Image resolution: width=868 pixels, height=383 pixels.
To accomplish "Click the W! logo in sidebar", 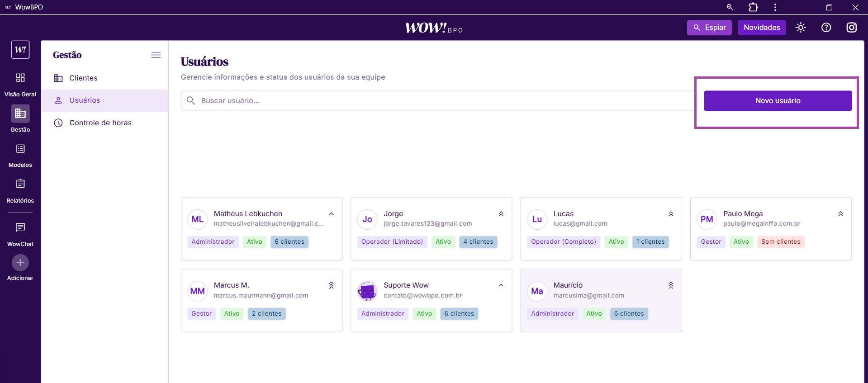I will (x=20, y=50).
